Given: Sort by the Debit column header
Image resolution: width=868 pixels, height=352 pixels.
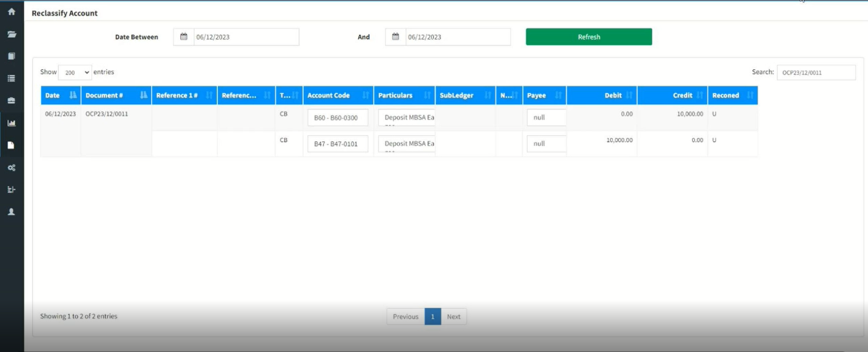Looking at the screenshot, I should click(x=602, y=96).
